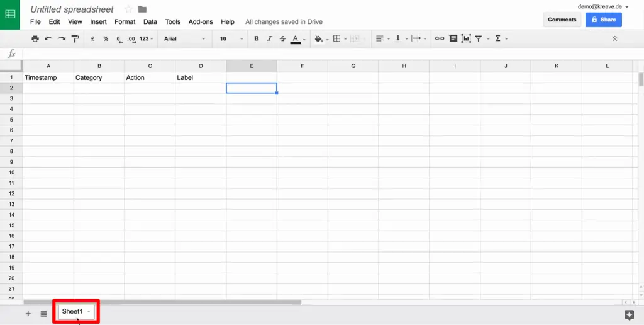The image size is (644, 325).
Task: Open more number formats 123 dropdown
Action: (x=146, y=38)
